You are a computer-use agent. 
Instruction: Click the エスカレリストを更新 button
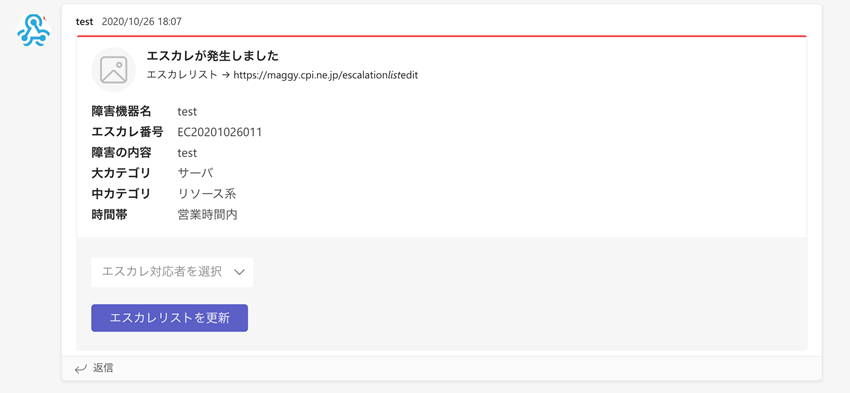coord(169,318)
